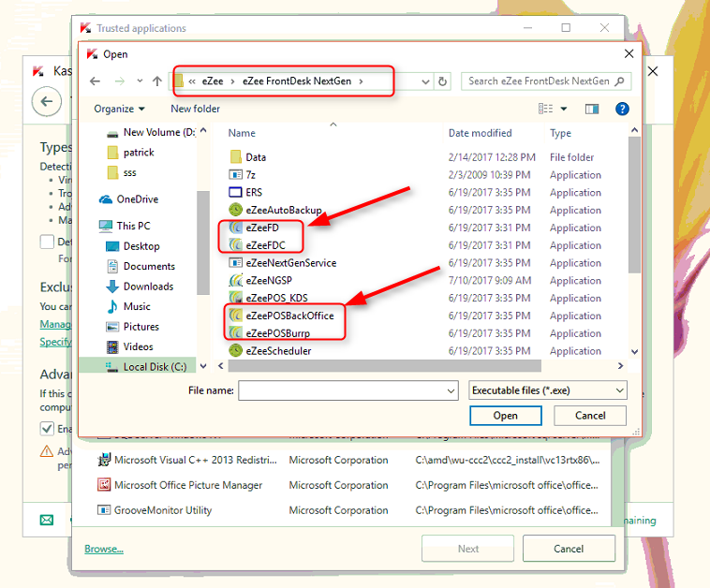Viewport: 710px width, 588px height.
Task: Click the Music note icon in sidebar
Action: [x=112, y=306]
